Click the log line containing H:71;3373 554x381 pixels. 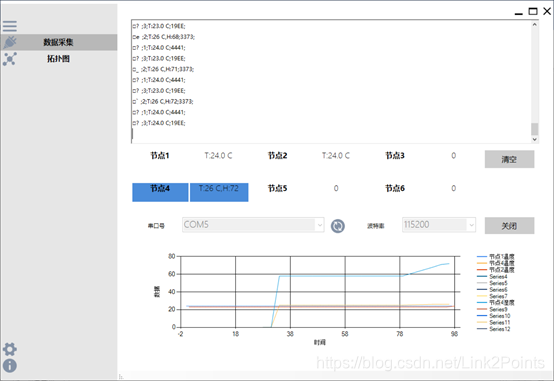pos(163,69)
